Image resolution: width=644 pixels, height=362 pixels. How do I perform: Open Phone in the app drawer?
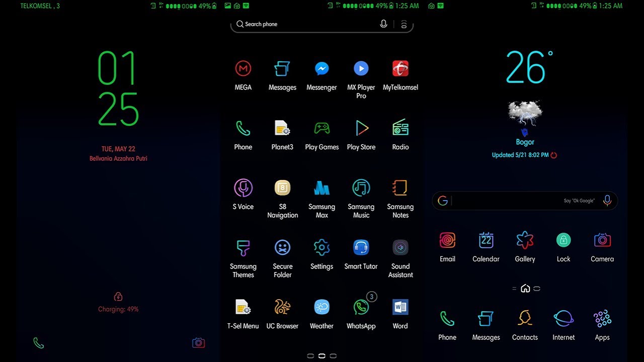pyautogui.click(x=243, y=128)
